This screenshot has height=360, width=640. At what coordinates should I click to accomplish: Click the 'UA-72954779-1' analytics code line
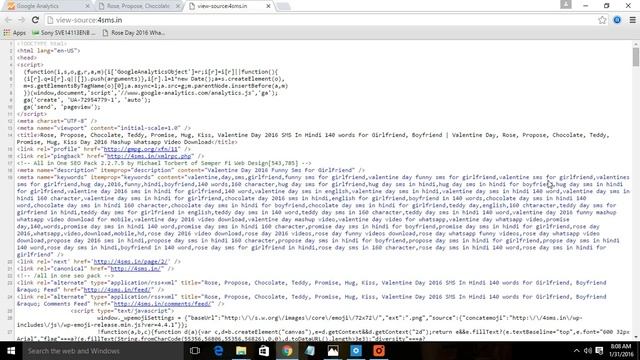(87, 100)
